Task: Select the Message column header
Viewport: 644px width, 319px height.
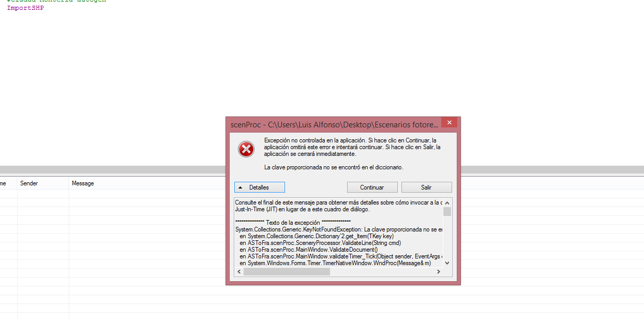Action: point(83,183)
